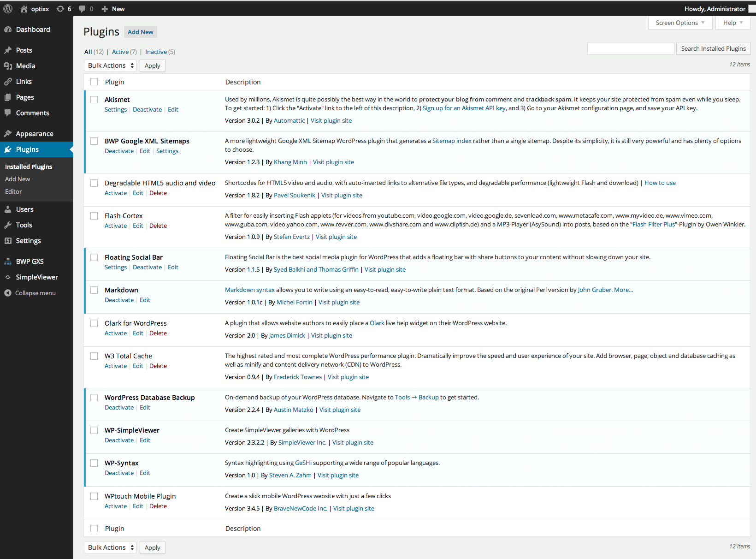756x559 pixels.
Task: Check the BWP Google XML Sitemaps checkbox
Action: pos(94,141)
